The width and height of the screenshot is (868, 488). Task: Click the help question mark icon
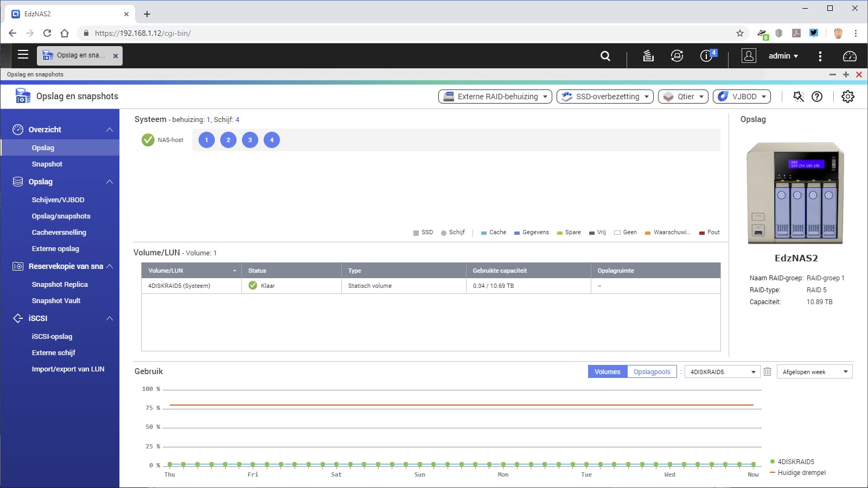point(817,97)
